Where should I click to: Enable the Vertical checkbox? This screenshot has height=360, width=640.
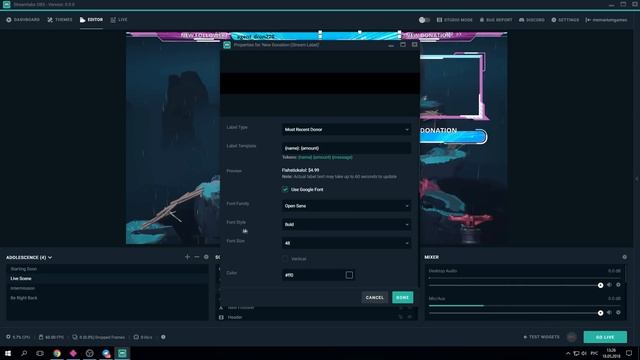pos(285,259)
